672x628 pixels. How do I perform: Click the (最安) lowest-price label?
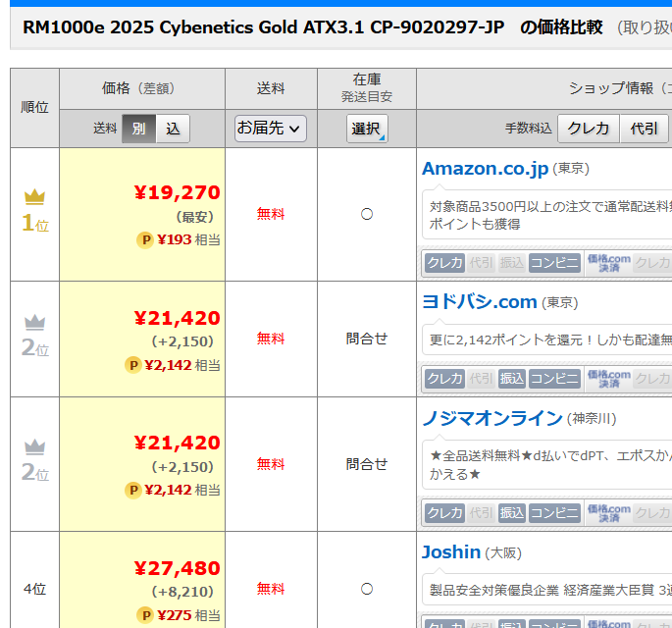195,217
